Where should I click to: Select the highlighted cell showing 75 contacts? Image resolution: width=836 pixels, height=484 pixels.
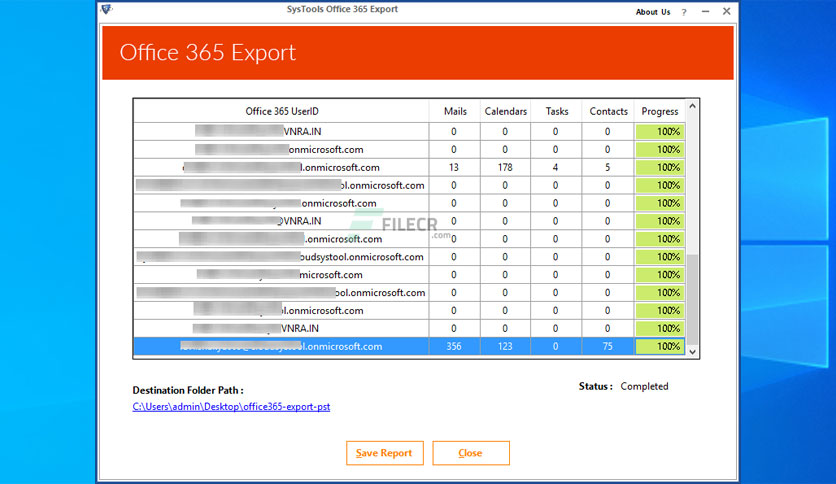[x=607, y=346]
